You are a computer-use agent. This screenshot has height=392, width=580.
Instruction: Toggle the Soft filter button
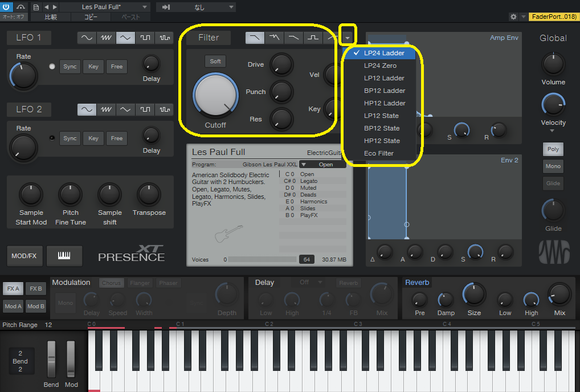point(215,62)
